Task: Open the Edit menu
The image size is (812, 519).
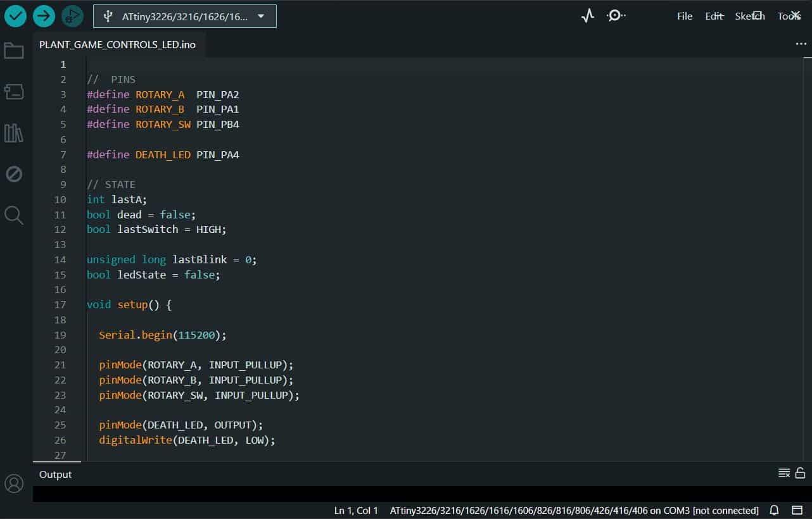Action: click(x=714, y=16)
